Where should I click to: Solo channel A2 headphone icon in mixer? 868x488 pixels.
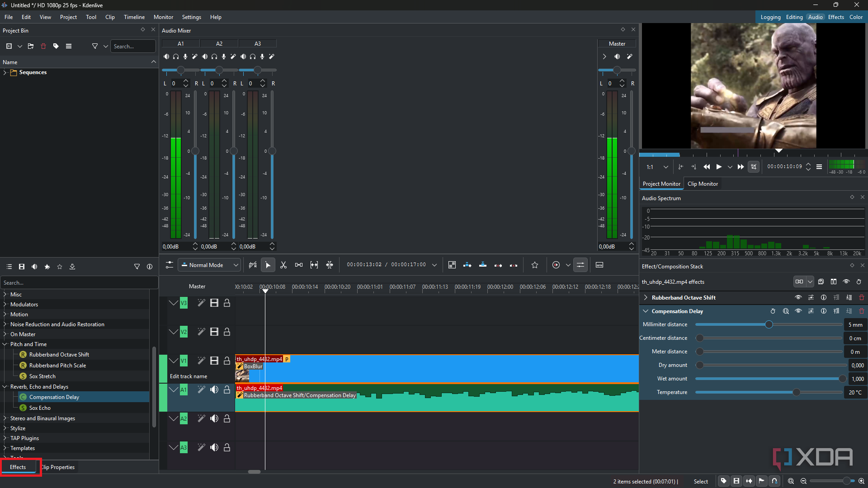(214, 56)
